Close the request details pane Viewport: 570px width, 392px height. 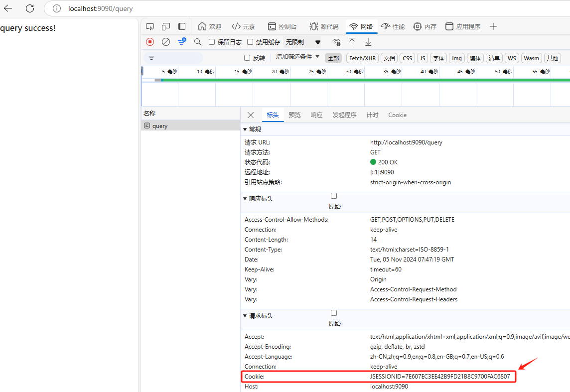click(251, 115)
